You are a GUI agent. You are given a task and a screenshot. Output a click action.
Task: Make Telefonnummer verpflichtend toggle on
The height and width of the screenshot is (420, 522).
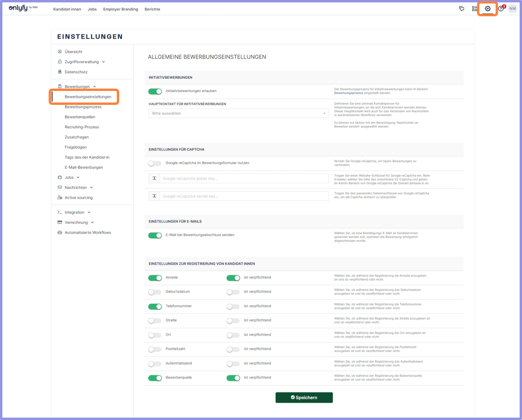233,306
